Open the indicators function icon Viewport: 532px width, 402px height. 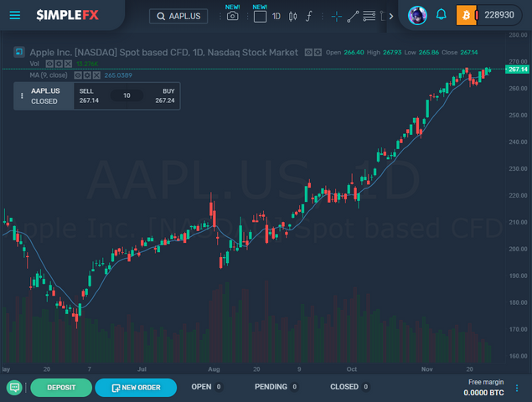(x=309, y=16)
